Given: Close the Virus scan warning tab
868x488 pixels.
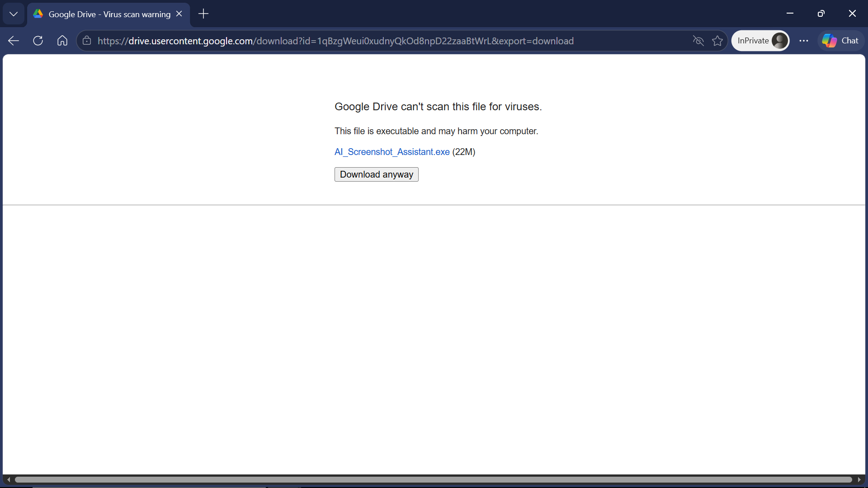Looking at the screenshot, I should click(179, 14).
